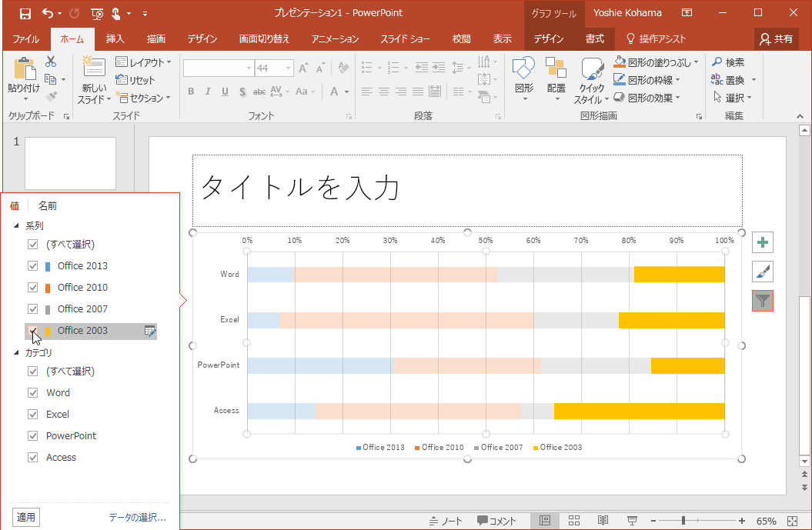Clear all formatting icon
Image resolution: width=812 pixels, height=530 pixels.
pos(343,67)
